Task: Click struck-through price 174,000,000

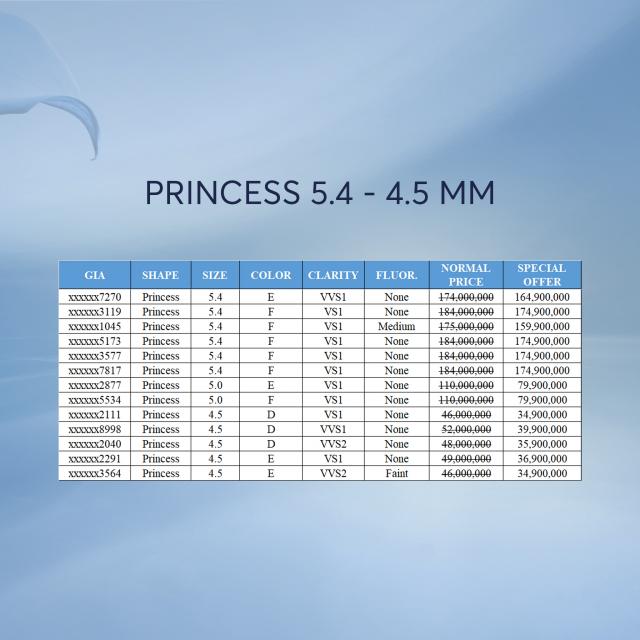Action: coord(466,297)
